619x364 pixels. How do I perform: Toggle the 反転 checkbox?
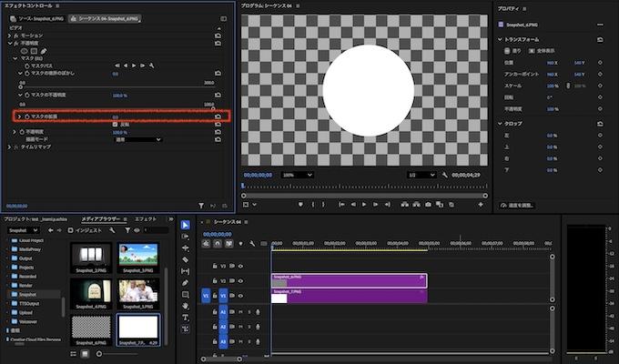click(116, 124)
